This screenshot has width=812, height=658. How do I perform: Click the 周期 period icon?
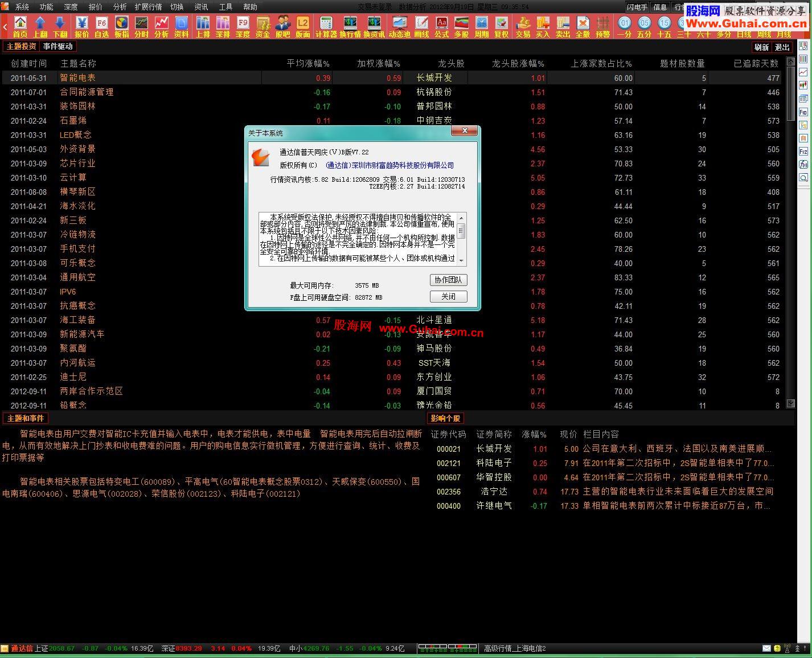[481, 27]
